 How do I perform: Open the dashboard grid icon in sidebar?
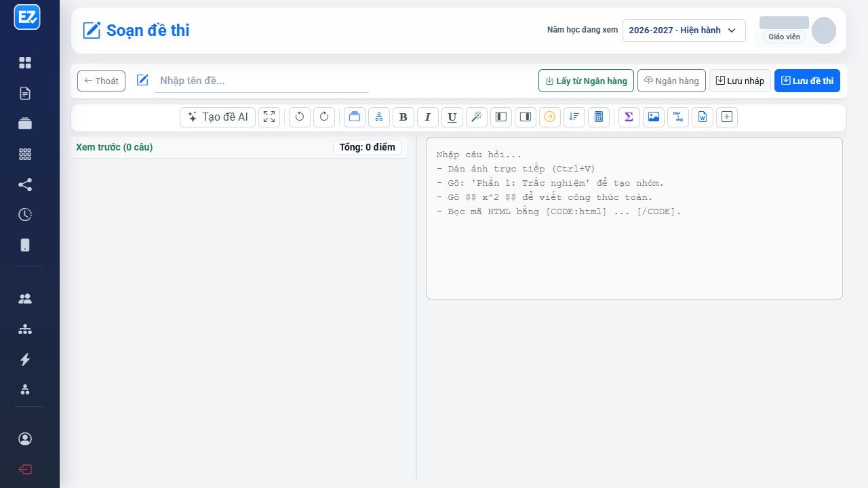coord(25,63)
